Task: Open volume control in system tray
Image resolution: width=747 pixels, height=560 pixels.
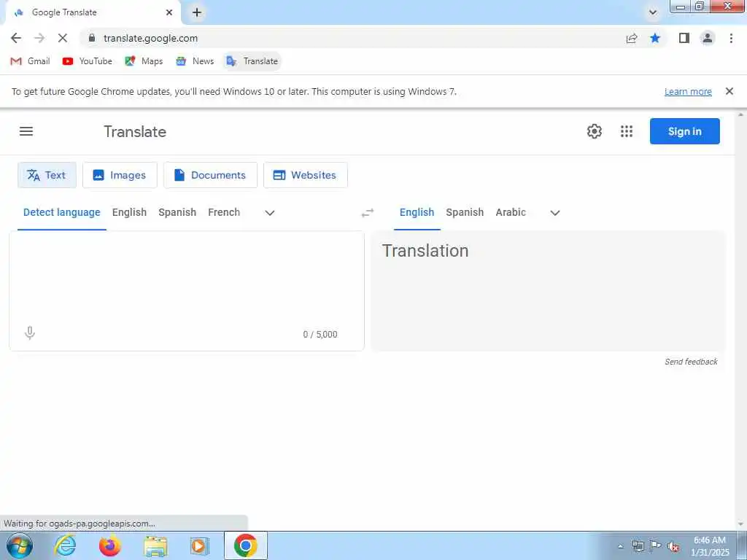Action: (673, 547)
